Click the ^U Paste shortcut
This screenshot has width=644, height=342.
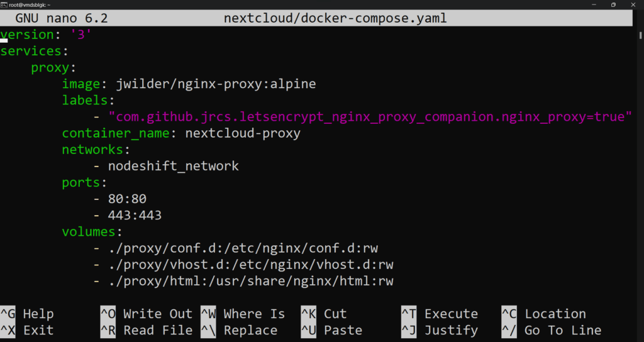(331, 330)
